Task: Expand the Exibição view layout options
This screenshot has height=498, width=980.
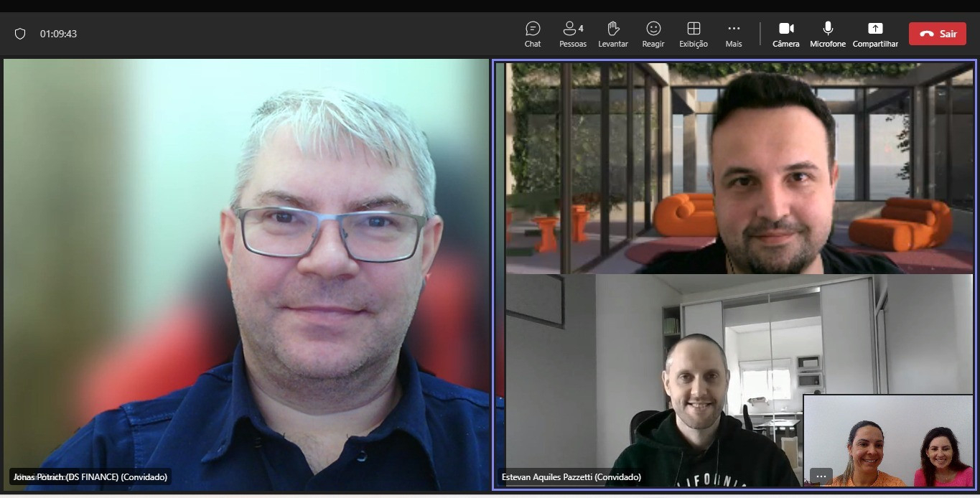Action: click(x=693, y=34)
